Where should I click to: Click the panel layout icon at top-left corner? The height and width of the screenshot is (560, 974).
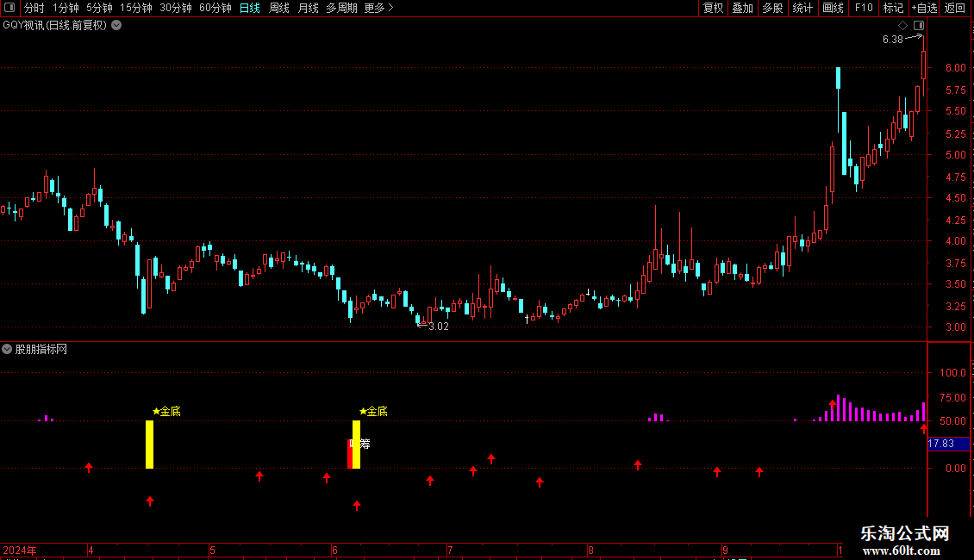[x=9, y=8]
